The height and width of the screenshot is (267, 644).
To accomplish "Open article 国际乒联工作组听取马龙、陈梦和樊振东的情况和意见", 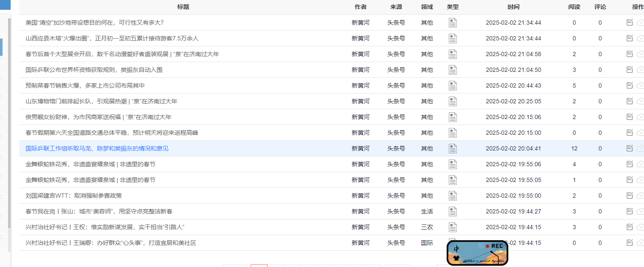I will pos(97,148).
